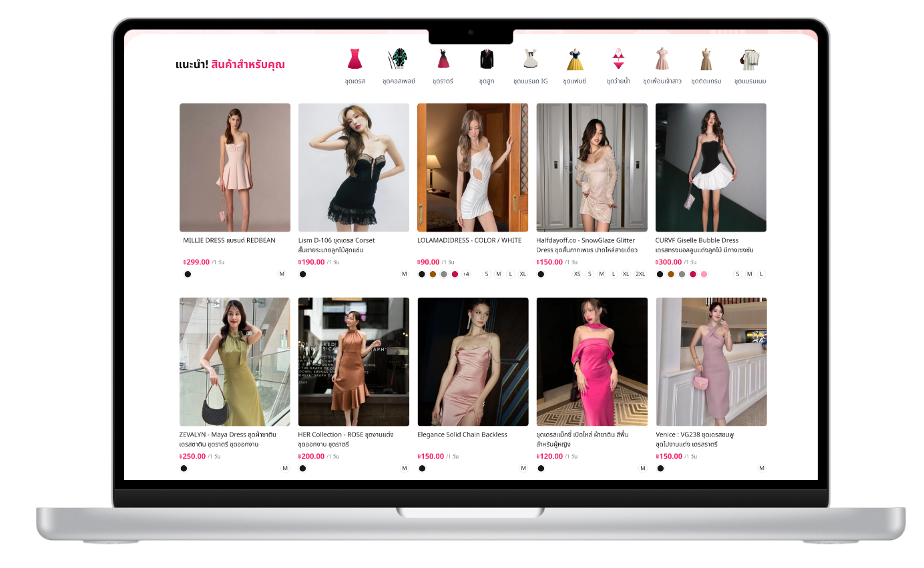Open the Elegance Solid Chain Backless title link
This screenshot has height=568, width=924.
pos(462,435)
